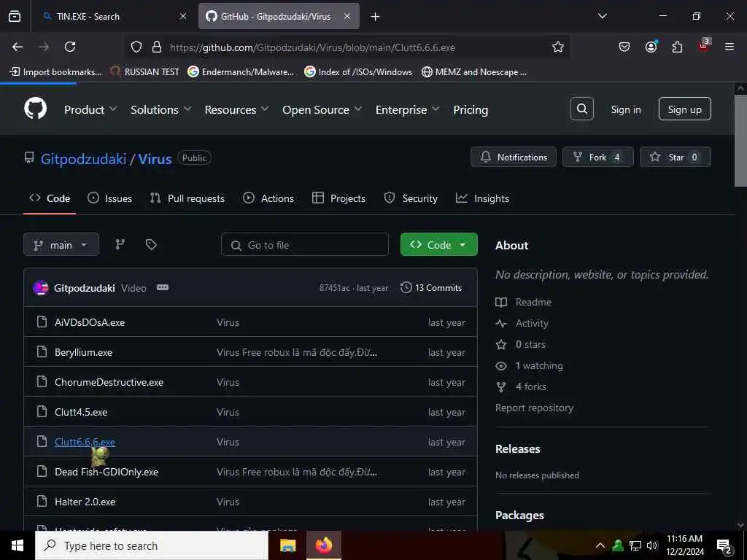Screen dimensions: 747x560
Task: View the 1 watching link
Action: pyautogui.click(x=530, y=366)
